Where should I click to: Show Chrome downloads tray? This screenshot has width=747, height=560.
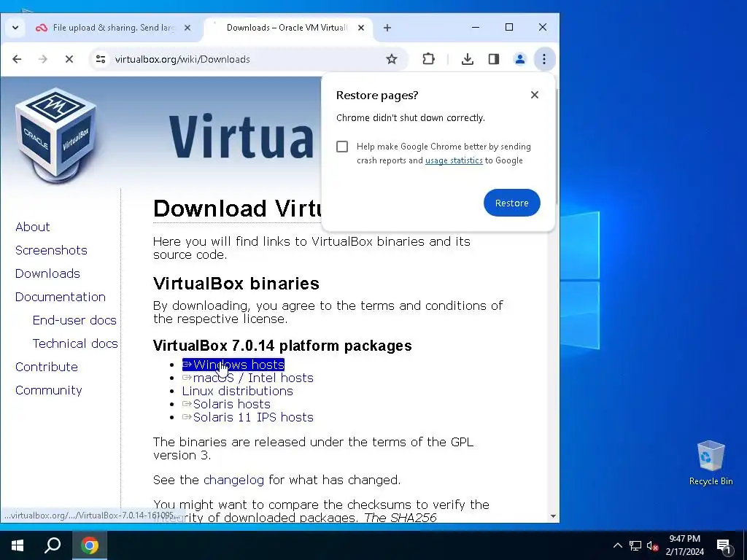pyautogui.click(x=468, y=59)
